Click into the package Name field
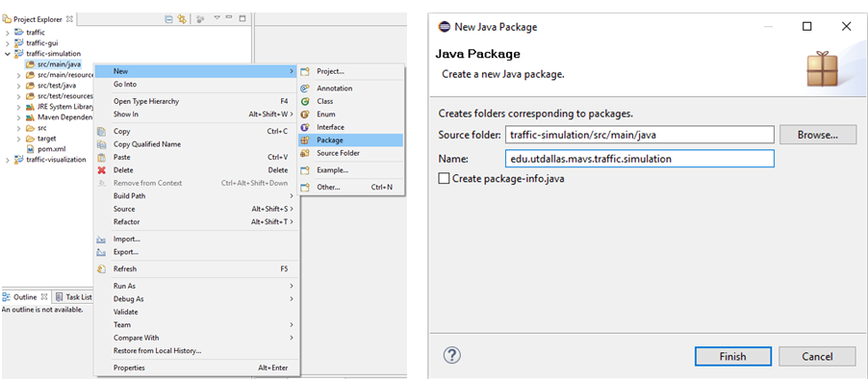 (639, 159)
